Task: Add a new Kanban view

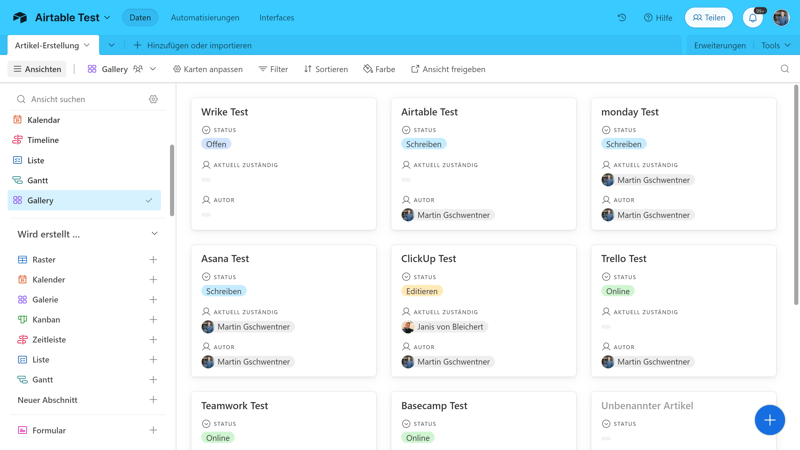Action: click(x=153, y=320)
